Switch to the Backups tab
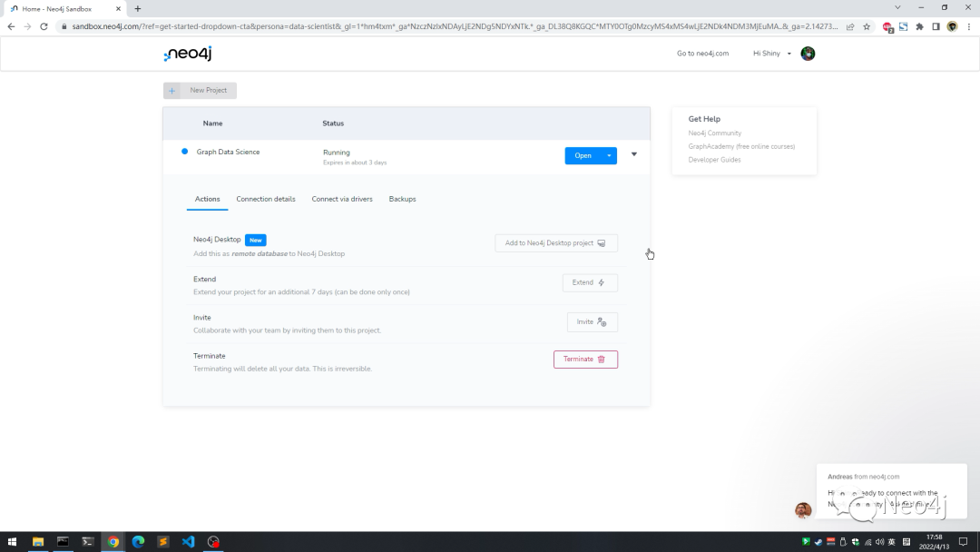Viewport: 980px width, 552px height. pos(402,199)
